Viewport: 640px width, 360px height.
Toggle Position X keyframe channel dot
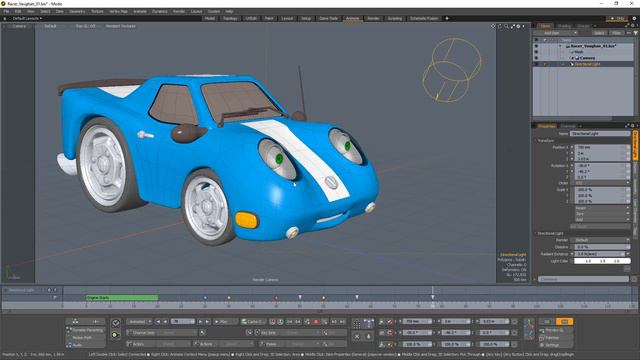click(572, 147)
